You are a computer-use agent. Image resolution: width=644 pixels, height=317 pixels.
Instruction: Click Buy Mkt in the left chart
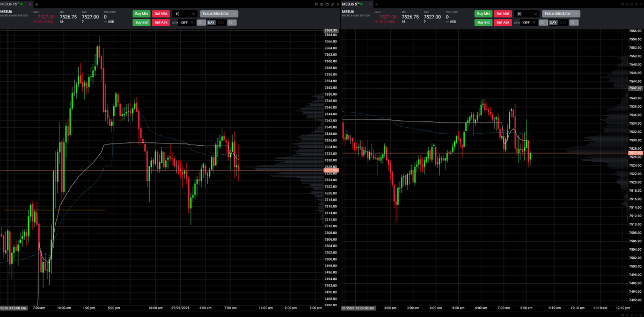click(x=142, y=14)
